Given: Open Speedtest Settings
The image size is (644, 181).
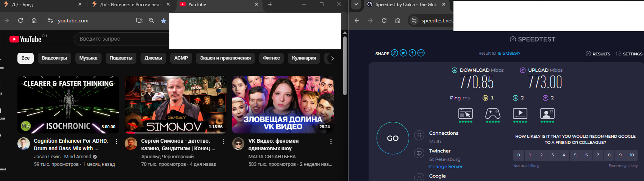Looking at the screenshot, I should coord(629,54).
